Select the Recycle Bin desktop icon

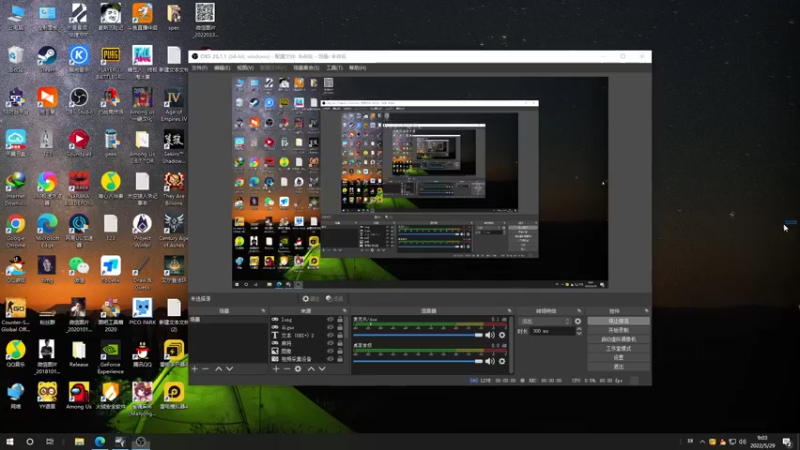click(16, 60)
